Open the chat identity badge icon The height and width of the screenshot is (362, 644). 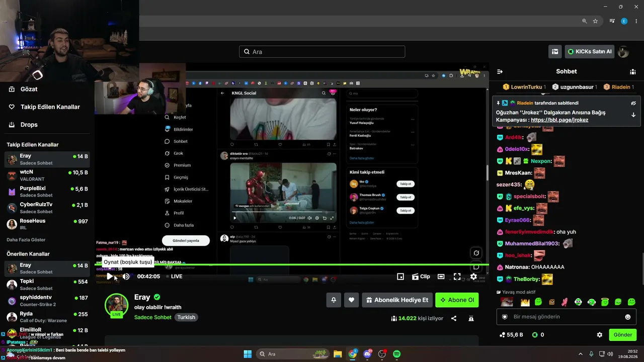point(505,317)
